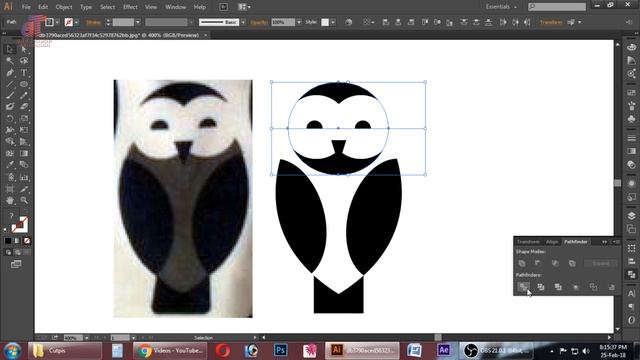Viewport: 640px width, 360px height.
Task: Click the Exclude shape mode icon
Action: [572, 263]
